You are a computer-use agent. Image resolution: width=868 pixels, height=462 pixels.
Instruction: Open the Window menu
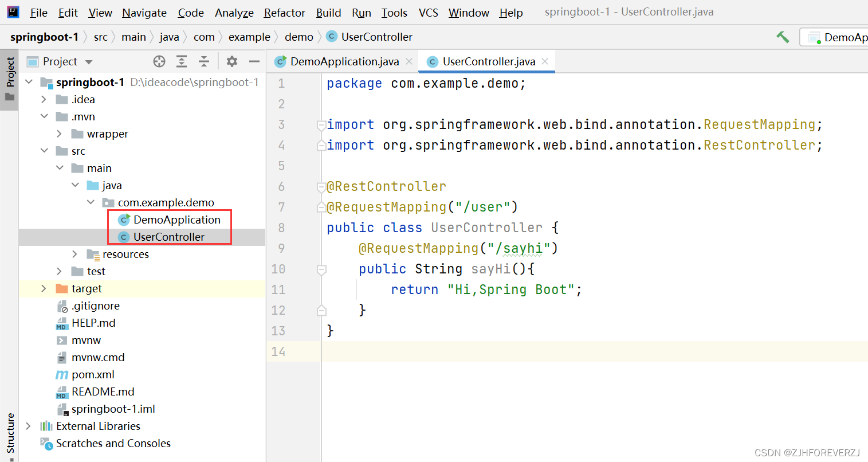tap(469, 13)
